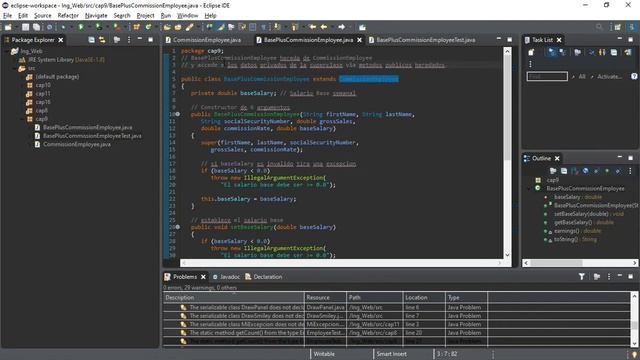Collapse the src folder node
Viewport: 640px width, 360px height.
click(x=14, y=68)
